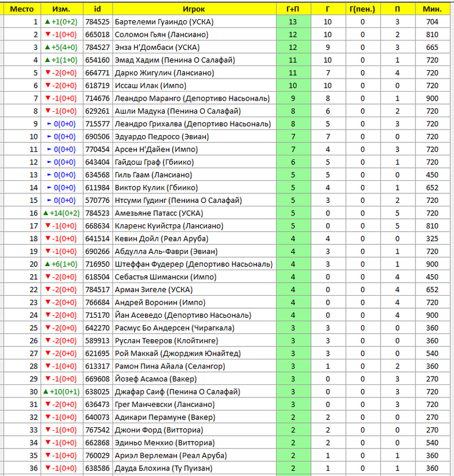454x476 pixels.
Task: Select player Виктор Кулик (Гбиико)
Action: point(156,187)
